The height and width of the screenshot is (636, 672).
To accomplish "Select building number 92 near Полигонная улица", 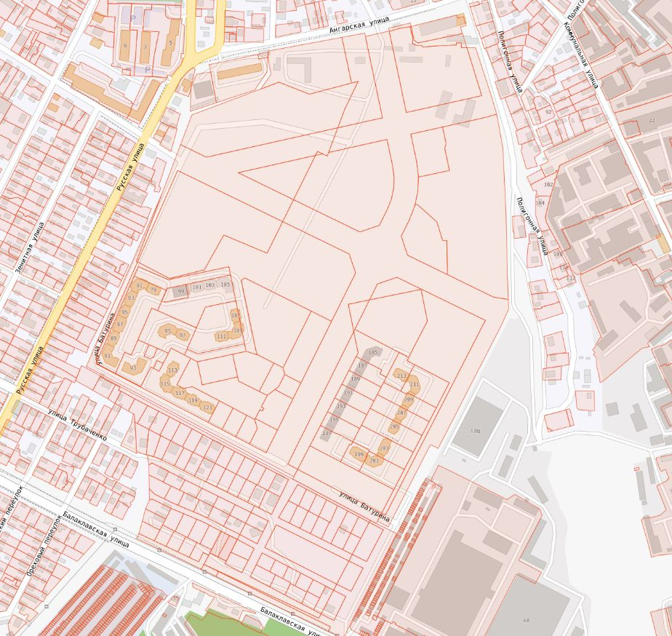I will tap(548, 112).
